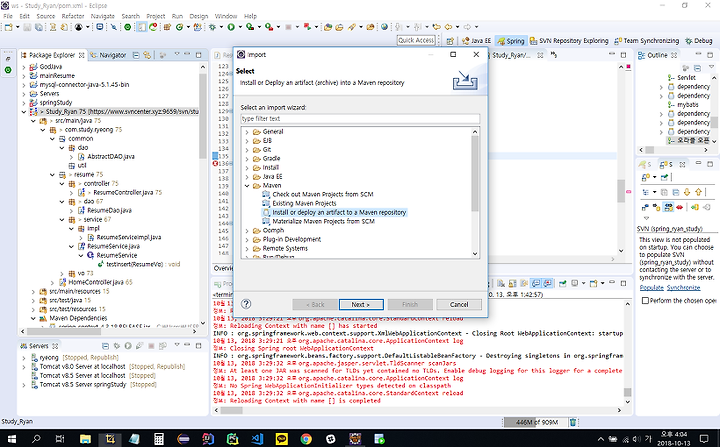Collapse the Study_Ryan project node
The width and height of the screenshot is (720, 447).
24,112
